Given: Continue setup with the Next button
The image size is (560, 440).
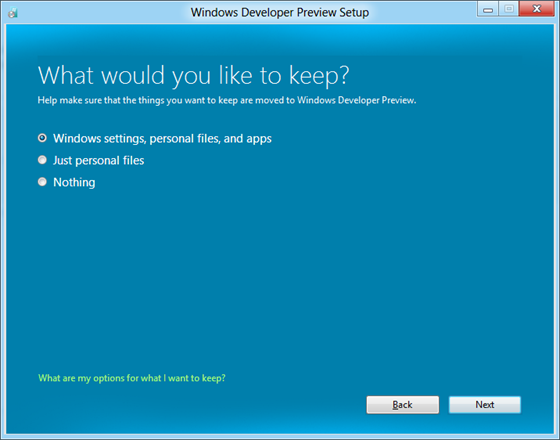Looking at the screenshot, I should (485, 405).
